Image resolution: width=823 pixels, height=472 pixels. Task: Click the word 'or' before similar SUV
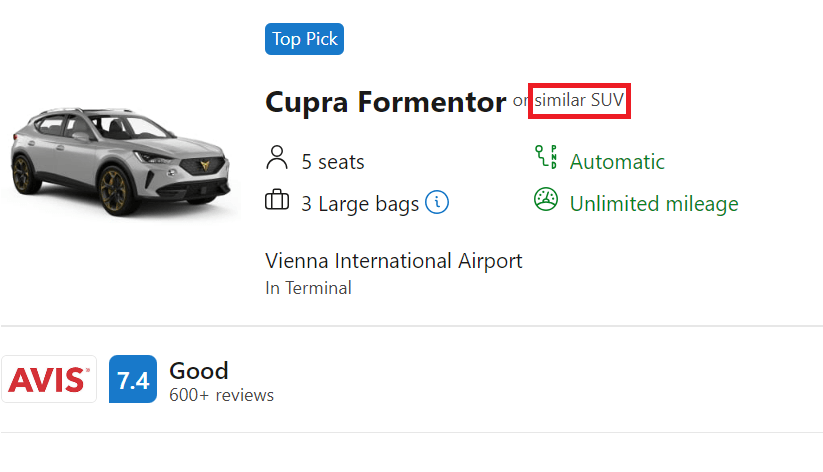pyautogui.click(x=521, y=102)
